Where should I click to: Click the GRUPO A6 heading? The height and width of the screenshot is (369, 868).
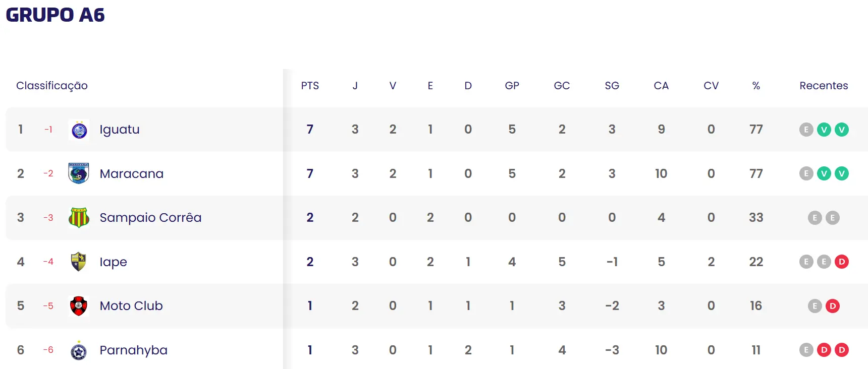point(56,15)
